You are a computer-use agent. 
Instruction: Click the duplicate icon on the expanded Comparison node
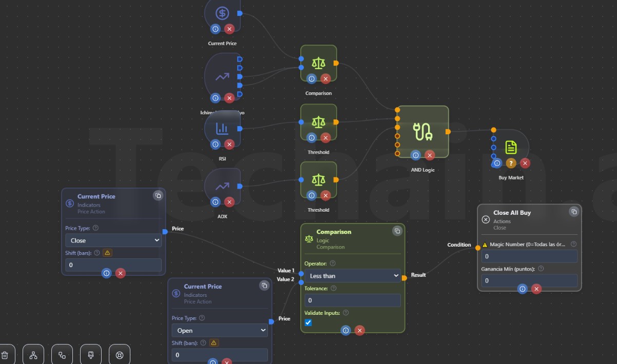[397, 231]
